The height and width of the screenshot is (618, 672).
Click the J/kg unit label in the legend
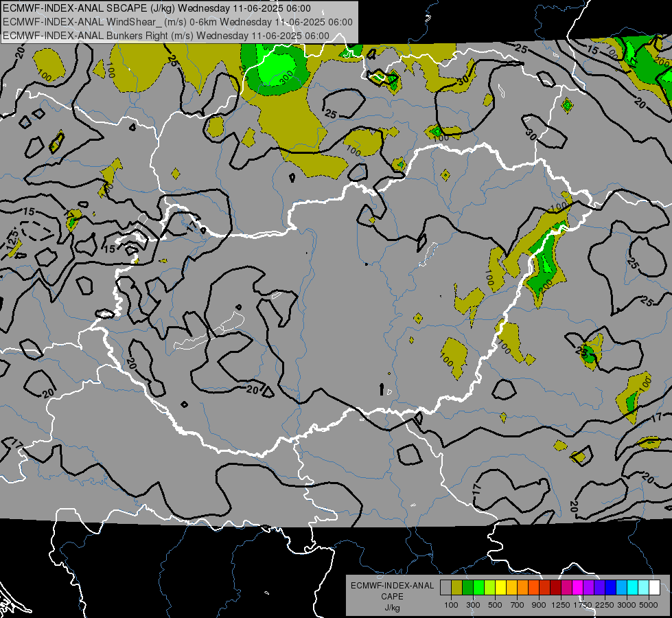point(392,607)
